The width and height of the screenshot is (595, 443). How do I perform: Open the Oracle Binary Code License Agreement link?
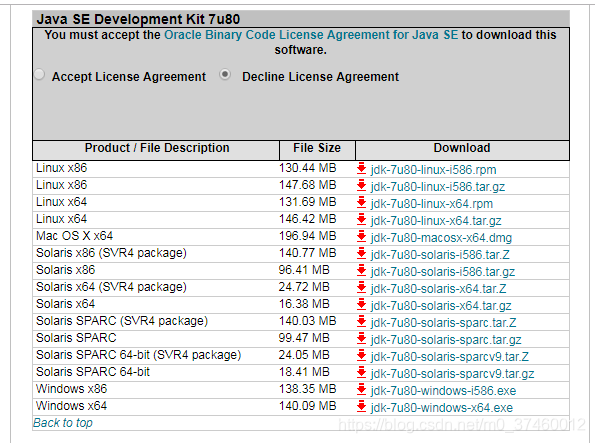pos(311,35)
